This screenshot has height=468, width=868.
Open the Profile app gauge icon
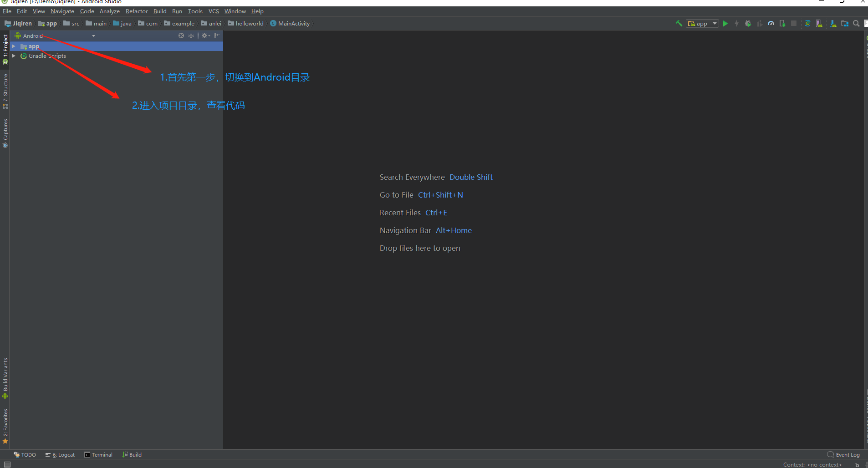pos(771,23)
